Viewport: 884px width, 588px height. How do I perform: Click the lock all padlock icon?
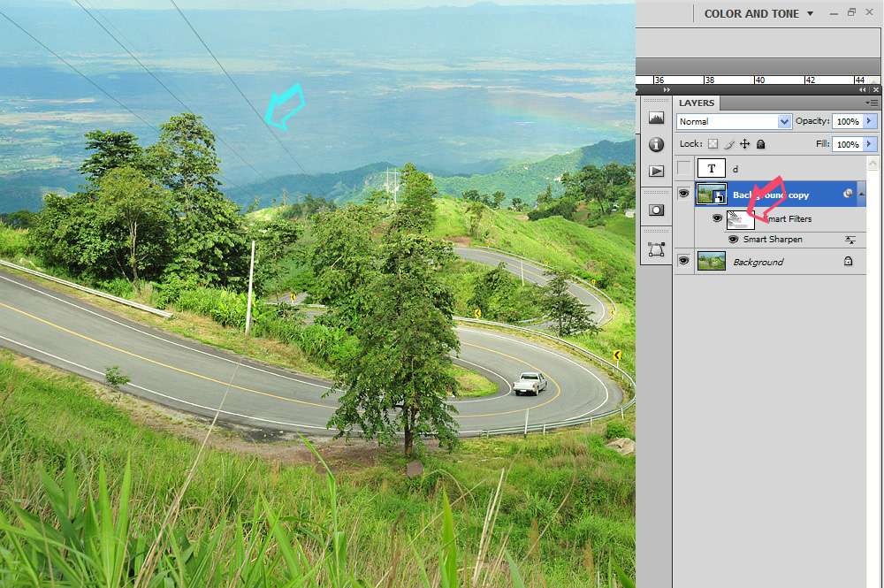[x=760, y=144]
